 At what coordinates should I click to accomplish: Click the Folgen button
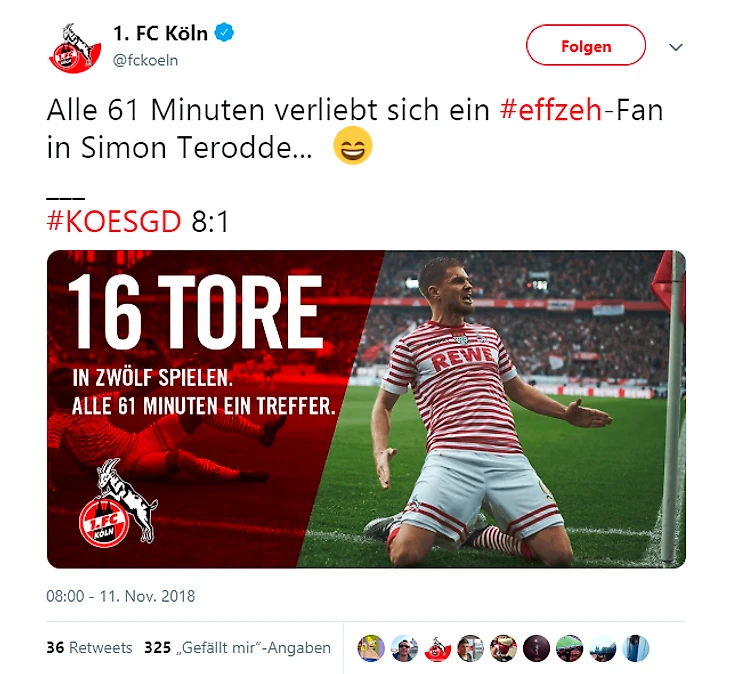(586, 45)
